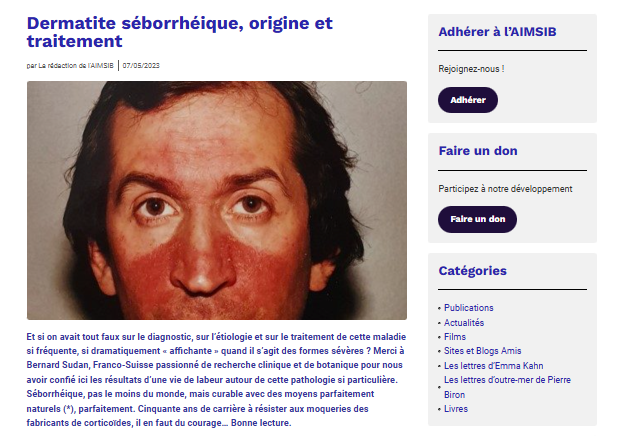The width and height of the screenshot is (619, 436).
Task: Go to the Films category
Action: click(x=455, y=337)
